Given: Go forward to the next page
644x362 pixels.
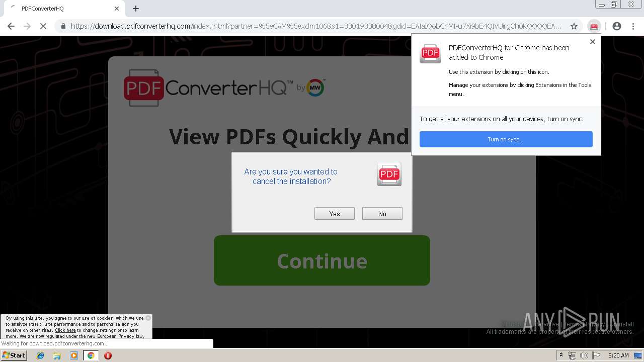Looking at the screenshot, I should click(x=27, y=26).
